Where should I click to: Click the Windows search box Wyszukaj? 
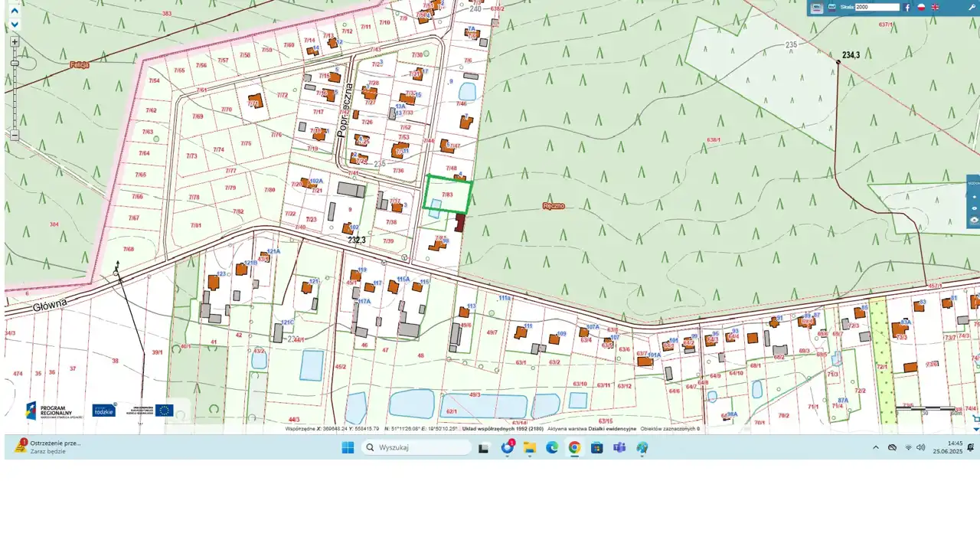pyautogui.click(x=417, y=448)
